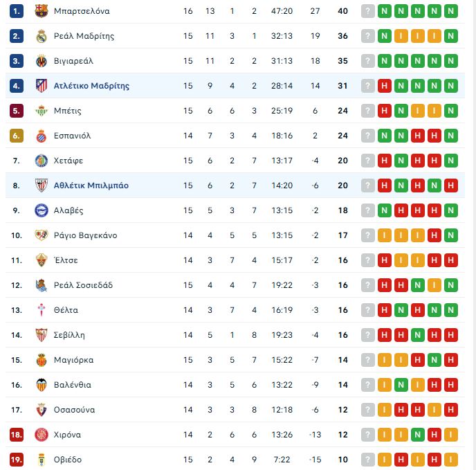The height and width of the screenshot is (470, 476).
Task: Click the gray question mark in Barcelona row
Action: coord(368,11)
